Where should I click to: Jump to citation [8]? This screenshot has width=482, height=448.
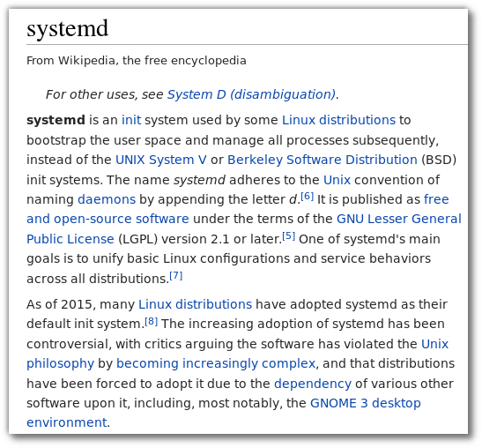(151, 321)
